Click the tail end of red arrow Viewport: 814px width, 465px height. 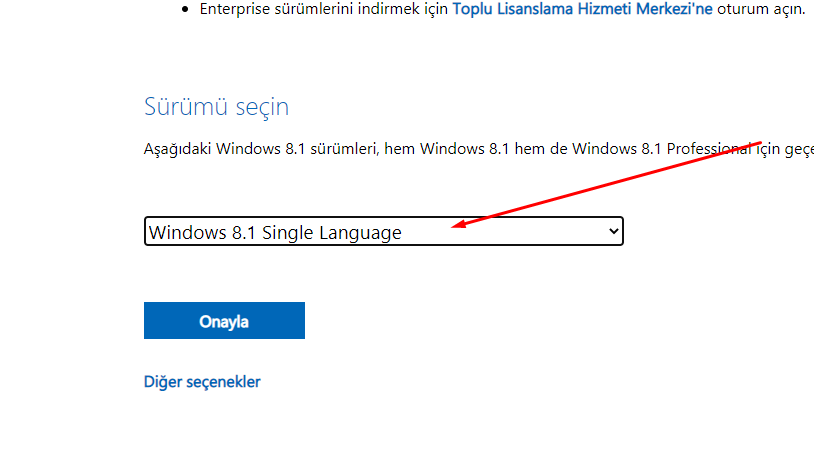760,143
